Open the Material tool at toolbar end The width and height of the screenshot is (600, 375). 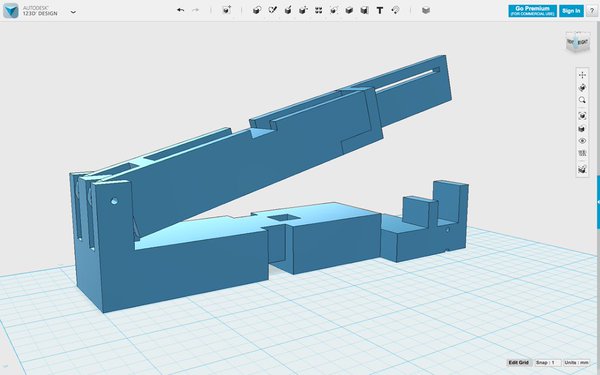pyautogui.click(x=426, y=10)
